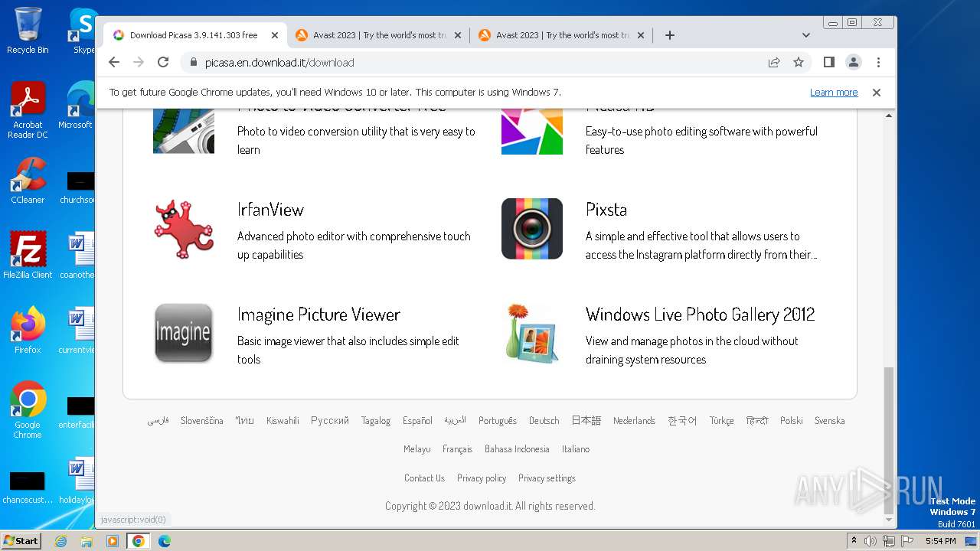The image size is (980, 551).
Task: Switch language to Svenska
Action: [x=829, y=421]
